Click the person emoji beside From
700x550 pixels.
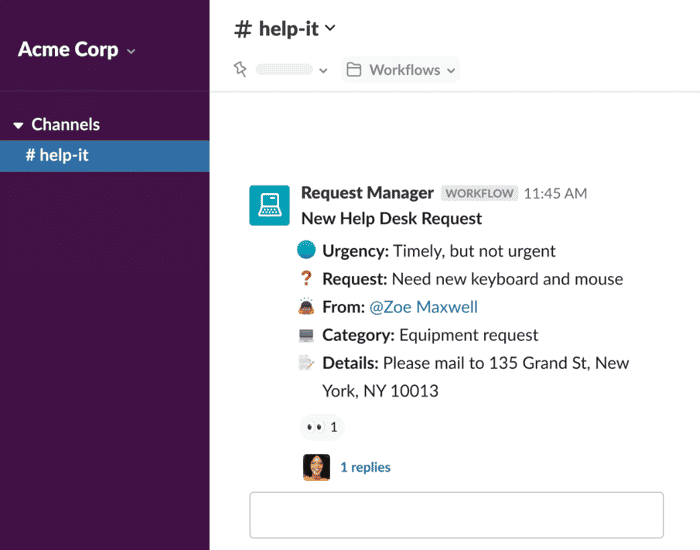[306, 306]
